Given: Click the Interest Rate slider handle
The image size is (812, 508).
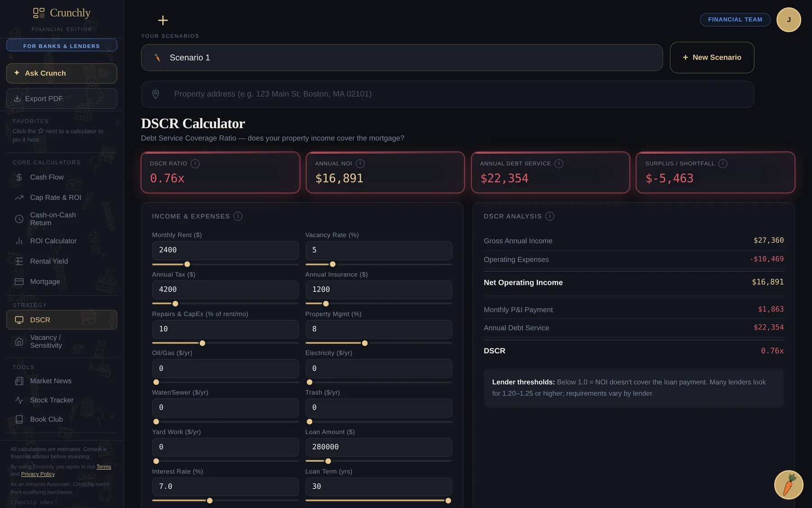Looking at the screenshot, I should tap(210, 500).
